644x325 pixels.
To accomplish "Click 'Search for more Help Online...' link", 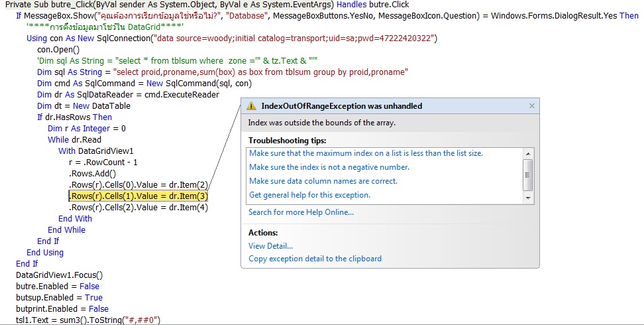I will point(301,212).
